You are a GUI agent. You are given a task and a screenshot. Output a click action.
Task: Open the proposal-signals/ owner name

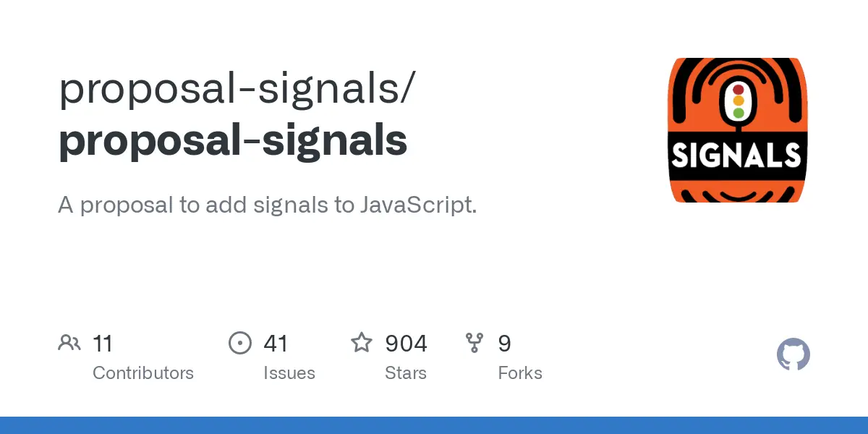tap(237, 90)
